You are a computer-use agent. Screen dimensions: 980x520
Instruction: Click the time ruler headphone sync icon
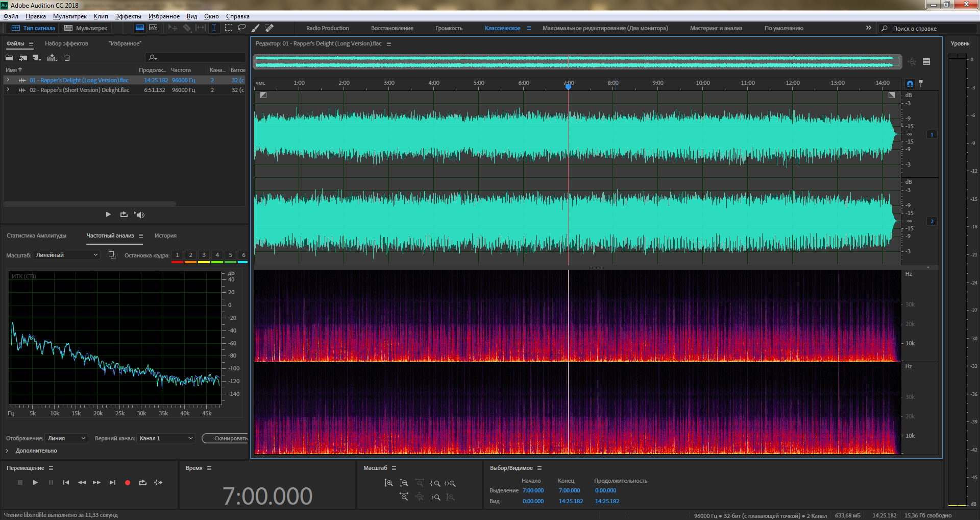[910, 83]
